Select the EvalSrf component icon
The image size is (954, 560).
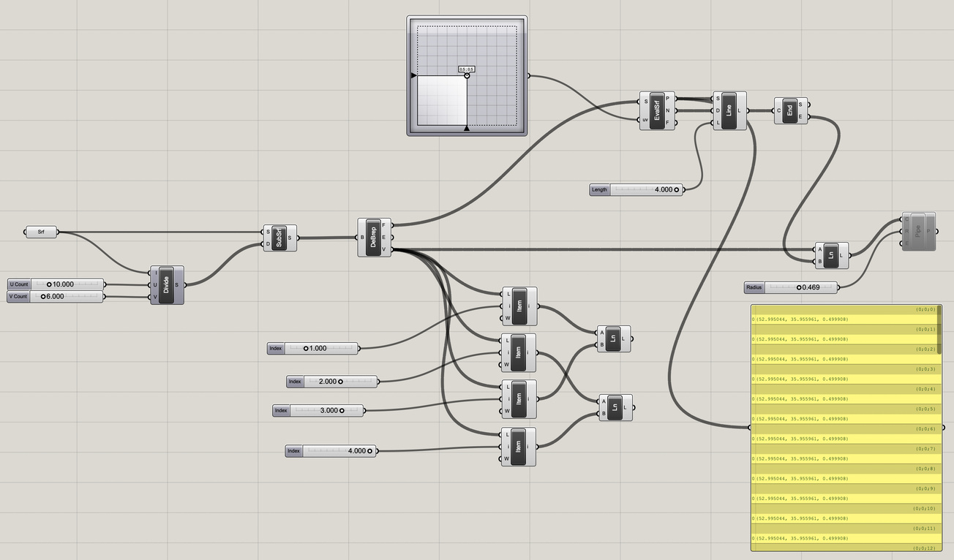click(x=658, y=110)
